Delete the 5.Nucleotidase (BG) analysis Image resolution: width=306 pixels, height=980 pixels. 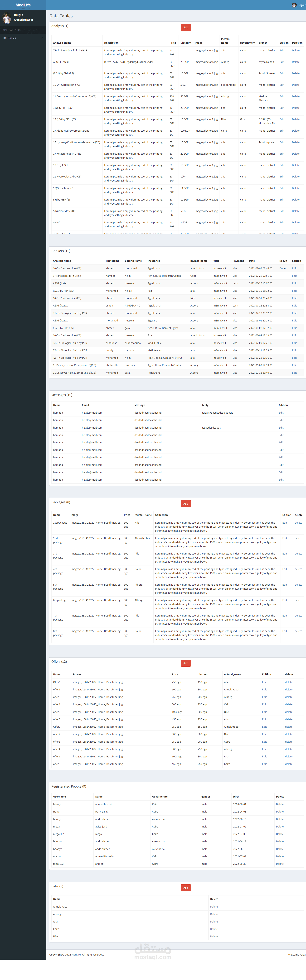point(296,211)
